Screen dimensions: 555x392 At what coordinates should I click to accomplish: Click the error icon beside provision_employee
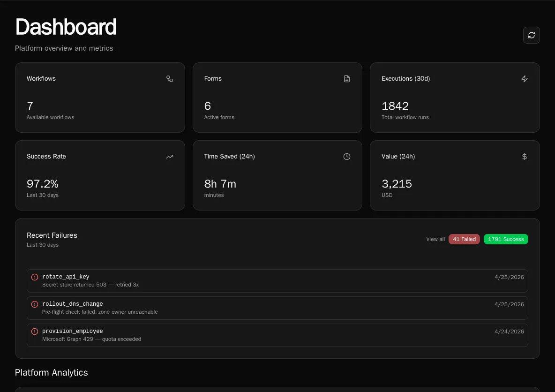35,332
